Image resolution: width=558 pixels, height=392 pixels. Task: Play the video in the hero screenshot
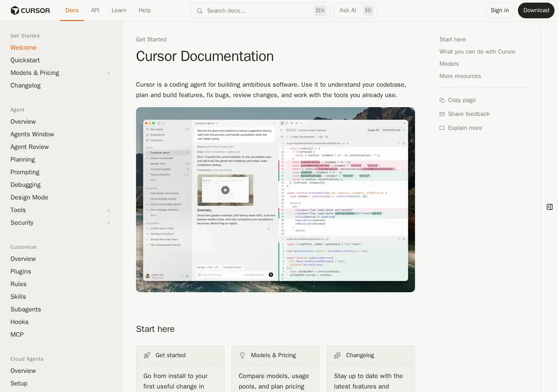click(x=225, y=190)
